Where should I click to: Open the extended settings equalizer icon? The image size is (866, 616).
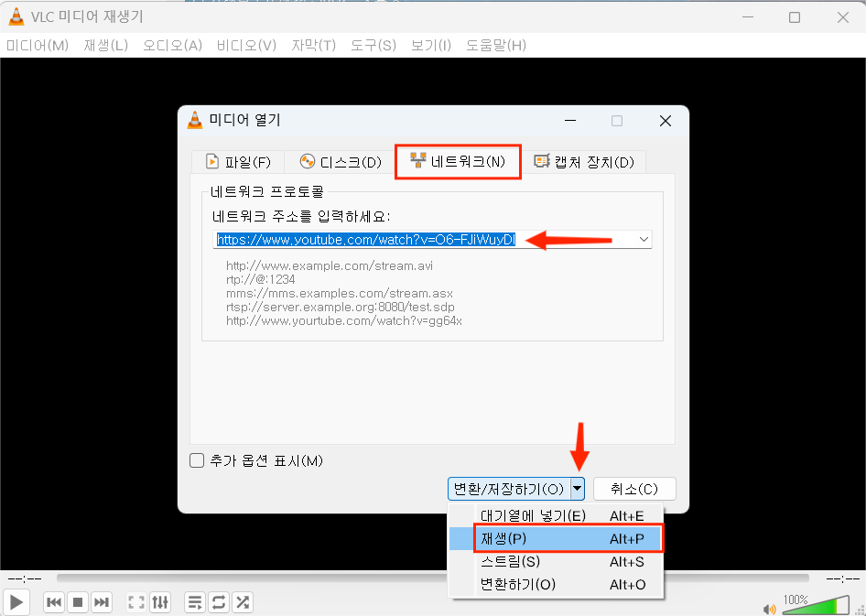click(160, 602)
